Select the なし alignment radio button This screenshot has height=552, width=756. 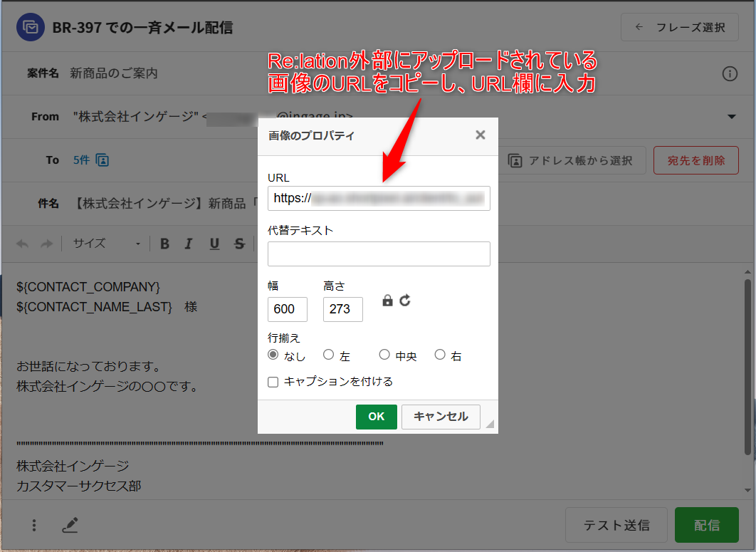(273, 355)
